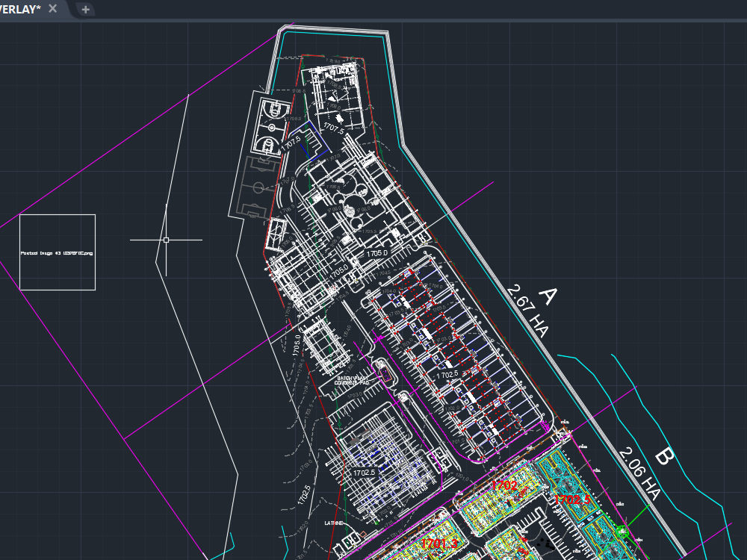Select the horizontal '1705.0' boxed elevation label

[376, 253]
